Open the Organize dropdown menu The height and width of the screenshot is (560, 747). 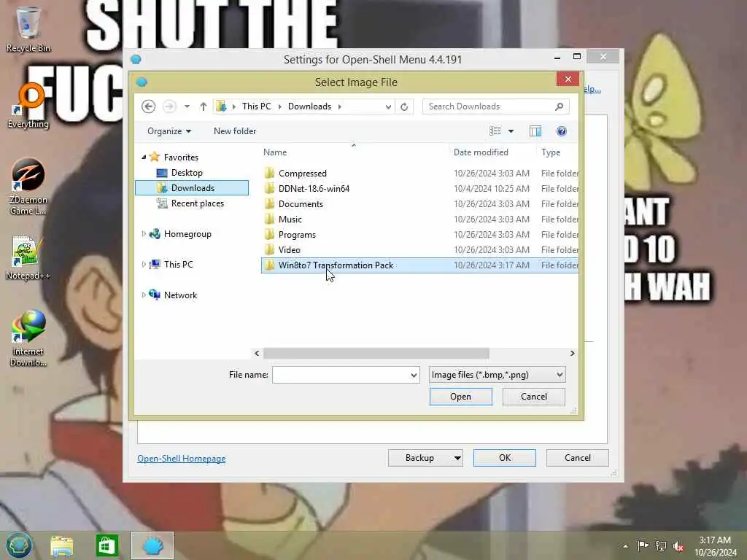click(169, 131)
